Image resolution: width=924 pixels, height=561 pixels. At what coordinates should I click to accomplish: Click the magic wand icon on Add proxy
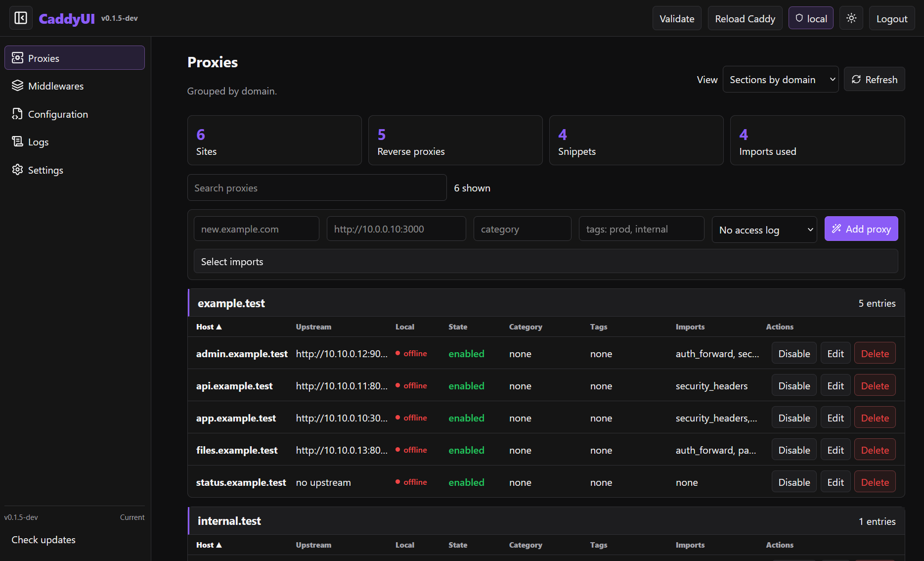tap(836, 229)
